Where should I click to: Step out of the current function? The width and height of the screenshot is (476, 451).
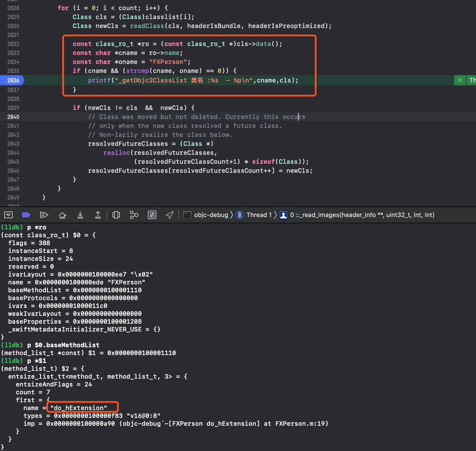[98, 215]
